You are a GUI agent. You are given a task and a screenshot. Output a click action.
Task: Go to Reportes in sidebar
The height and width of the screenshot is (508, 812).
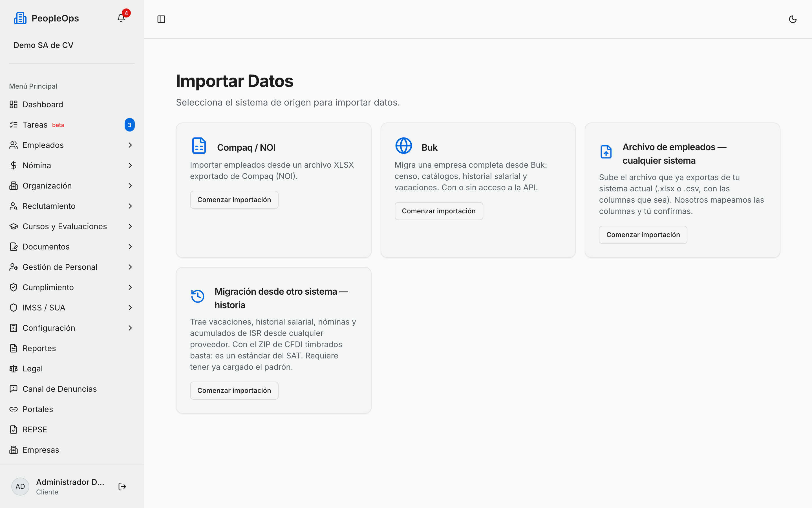point(72,349)
